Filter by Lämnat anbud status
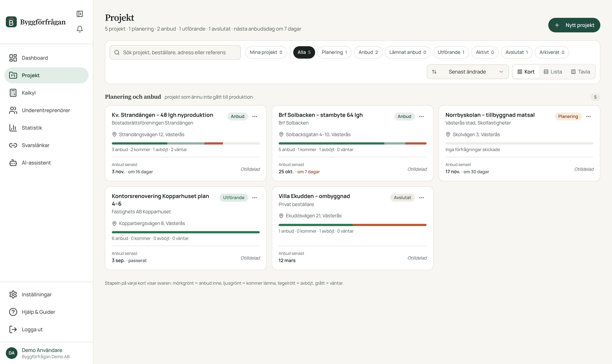612x364 pixels. click(x=407, y=52)
